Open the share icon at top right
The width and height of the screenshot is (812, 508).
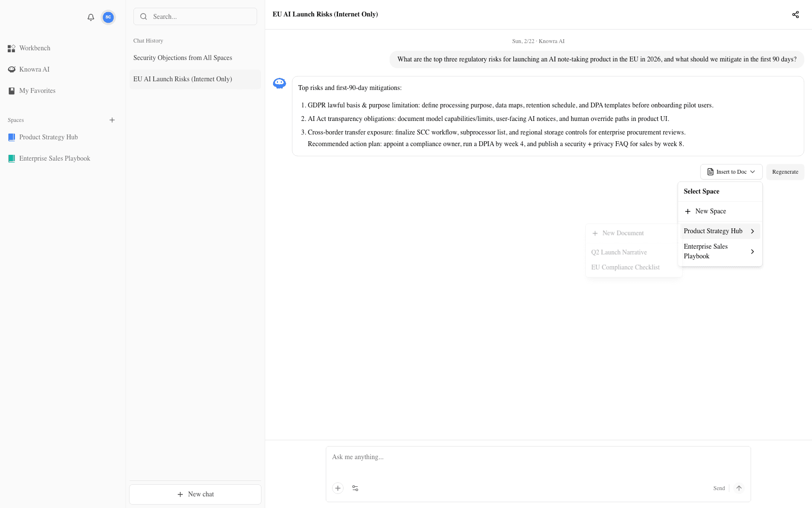tap(796, 15)
